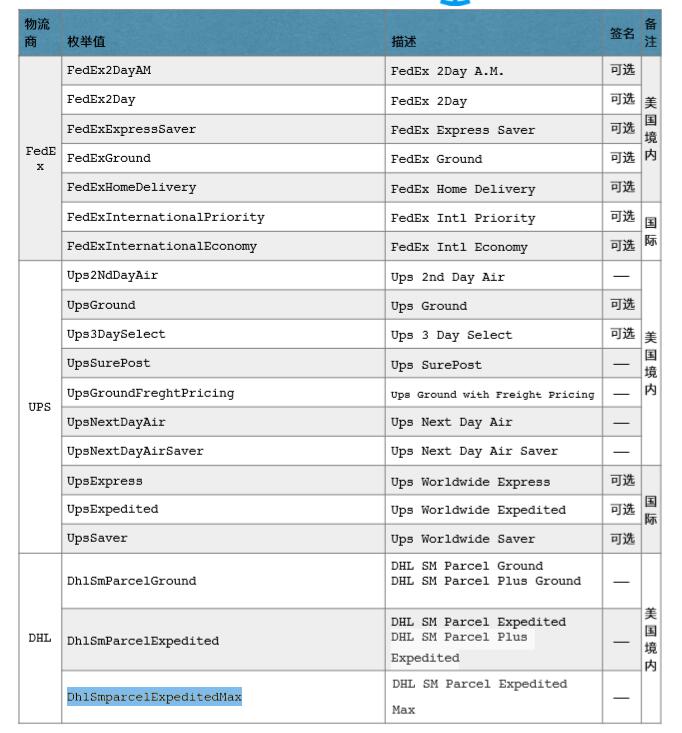Click the 备注 column header
Image resolution: width=682 pixels, height=733 pixels.
tap(650, 33)
